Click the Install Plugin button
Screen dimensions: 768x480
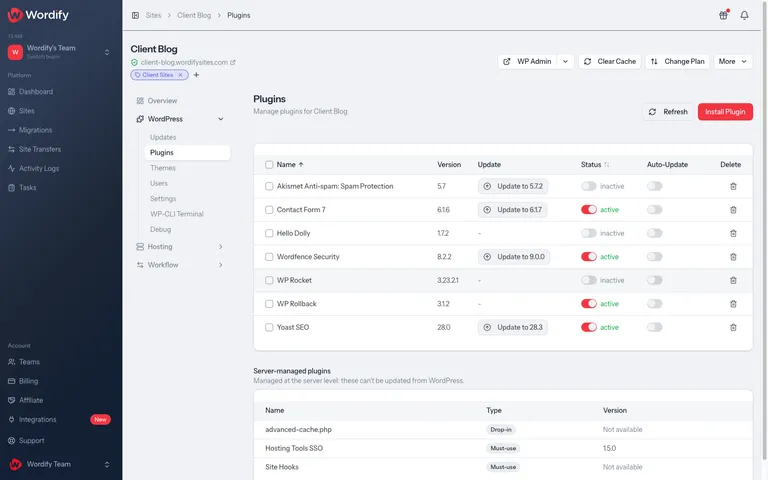(x=725, y=112)
